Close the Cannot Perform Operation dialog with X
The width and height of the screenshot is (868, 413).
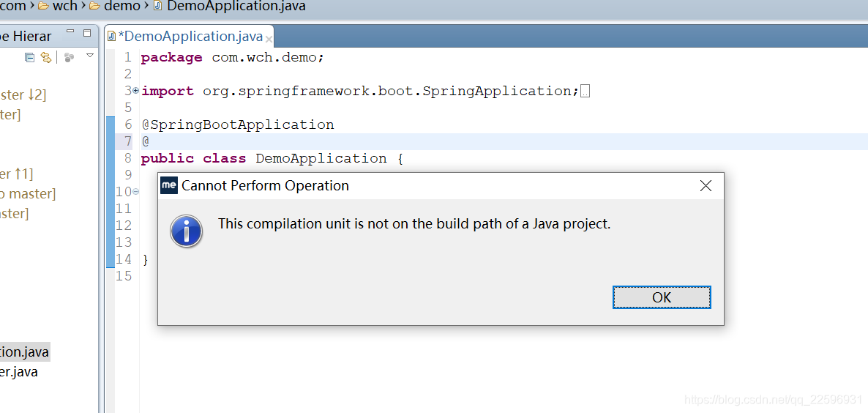[706, 186]
